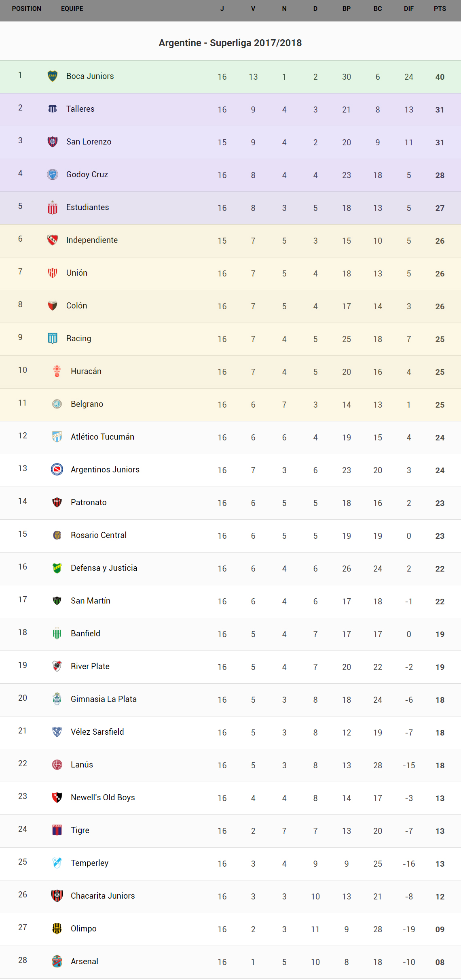
Task: Click the Racing club crest
Action: 53,338
